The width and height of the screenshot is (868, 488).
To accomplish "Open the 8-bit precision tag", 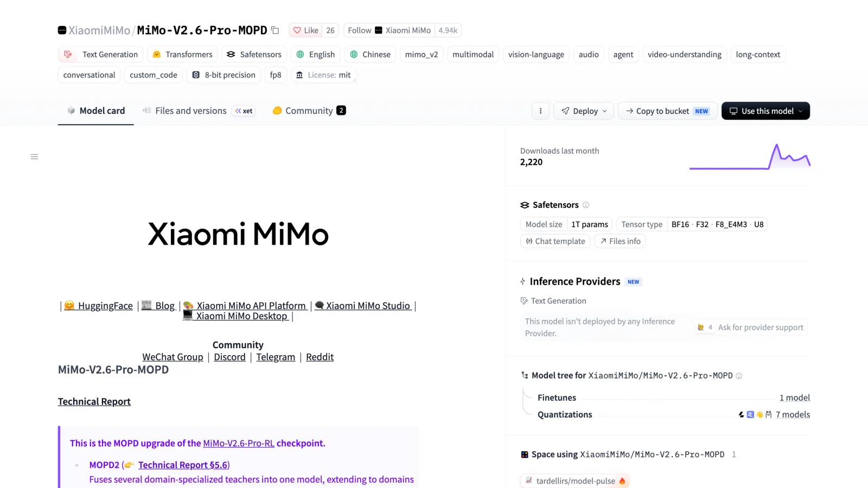I will [x=224, y=75].
